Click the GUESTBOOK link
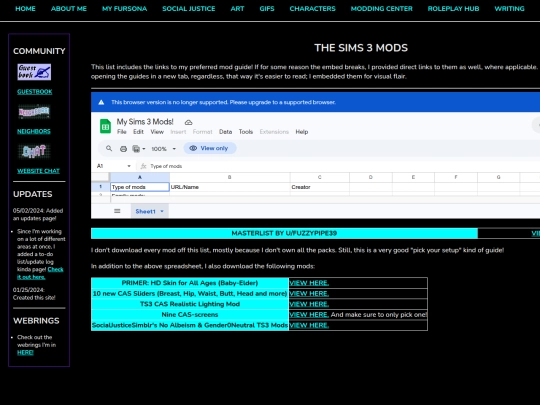Viewport: 540px width, 405px height. pyautogui.click(x=34, y=92)
